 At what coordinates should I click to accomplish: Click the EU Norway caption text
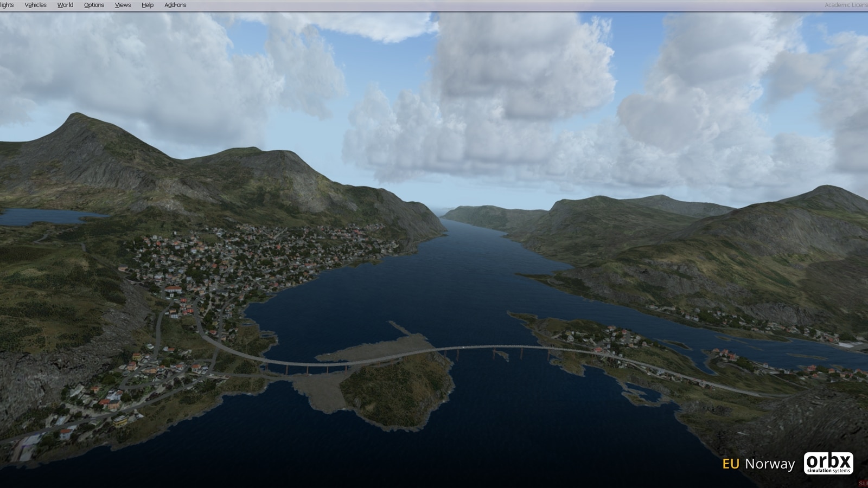pyautogui.click(x=758, y=464)
